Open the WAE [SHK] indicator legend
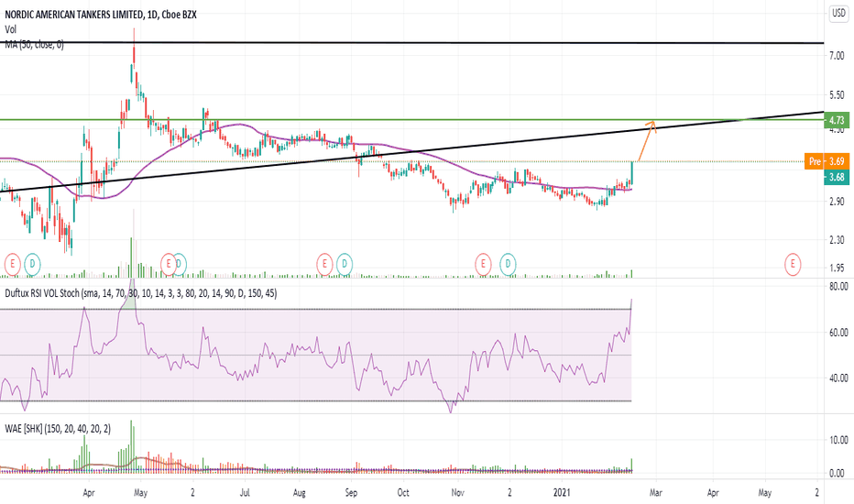The height and width of the screenshot is (504, 854). pyautogui.click(x=58, y=429)
